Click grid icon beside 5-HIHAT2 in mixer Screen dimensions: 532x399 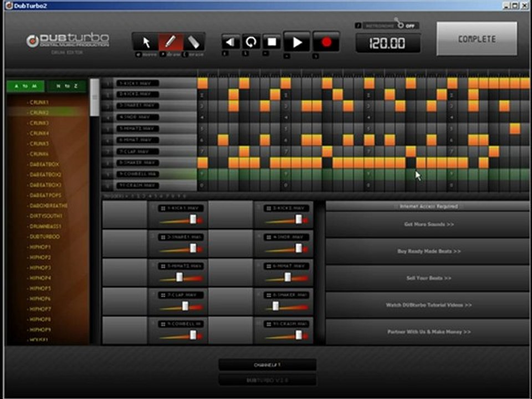(x=163, y=267)
